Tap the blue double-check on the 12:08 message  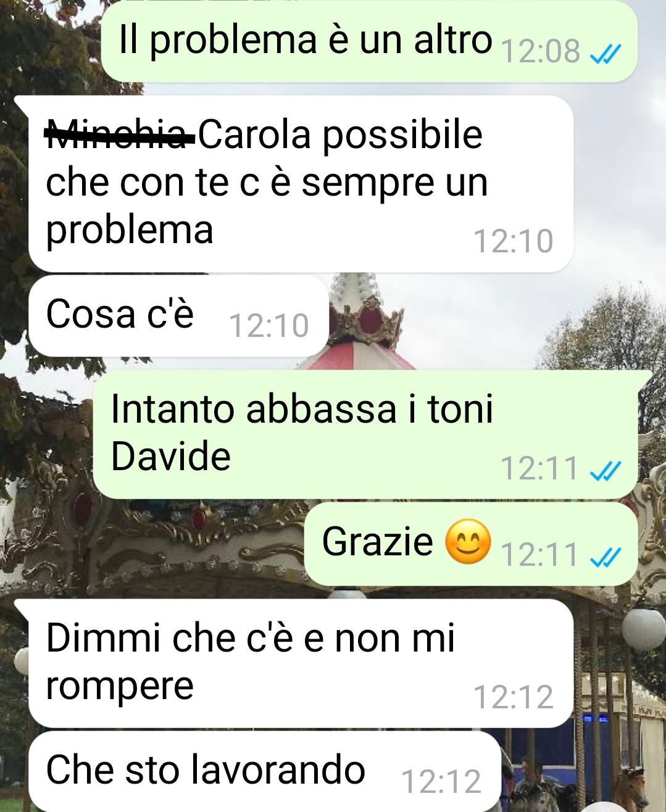click(x=605, y=56)
